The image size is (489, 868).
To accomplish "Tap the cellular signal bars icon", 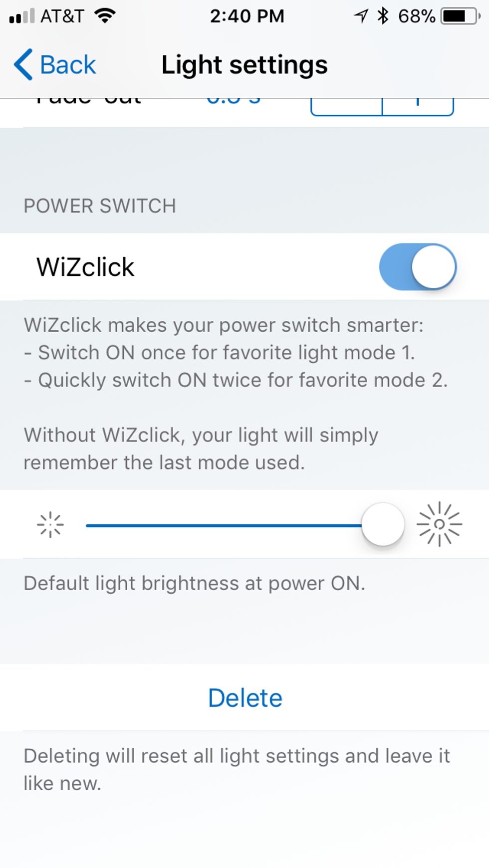I will point(22,16).
